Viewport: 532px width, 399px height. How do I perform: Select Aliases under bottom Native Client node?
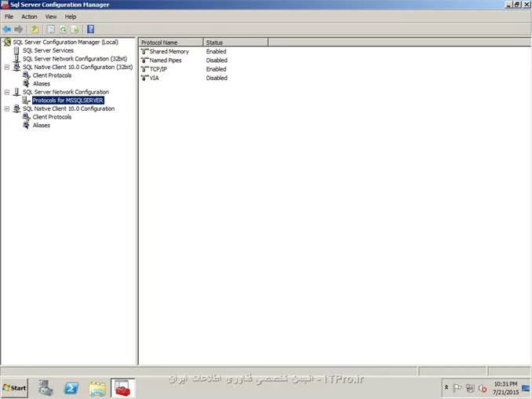tap(42, 126)
